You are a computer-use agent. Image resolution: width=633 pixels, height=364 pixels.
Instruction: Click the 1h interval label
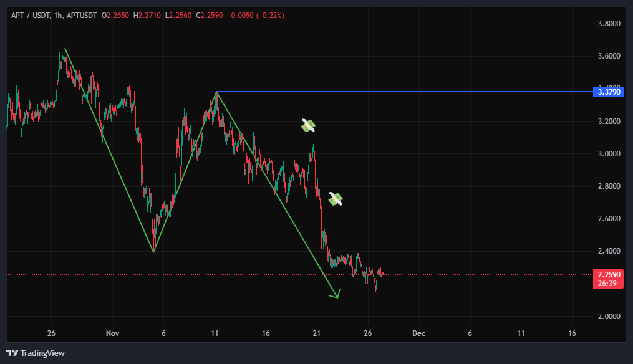(x=59, y=15)
